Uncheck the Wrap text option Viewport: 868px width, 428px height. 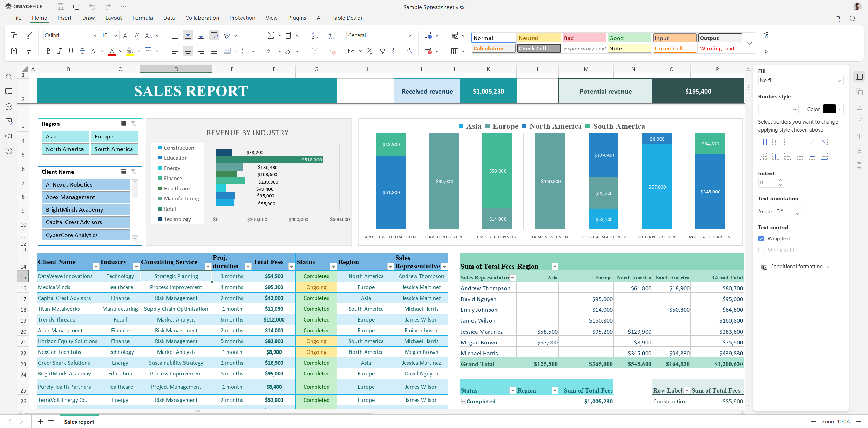click(761, 238)
